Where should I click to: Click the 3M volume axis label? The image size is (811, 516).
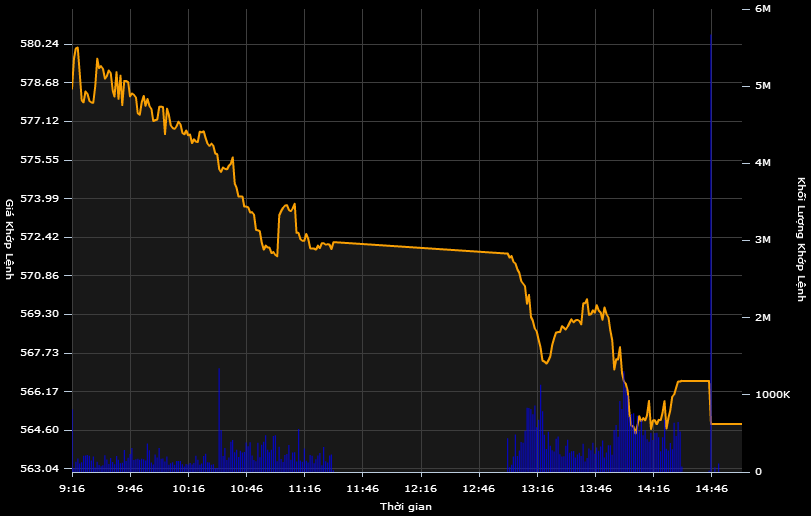762,240
